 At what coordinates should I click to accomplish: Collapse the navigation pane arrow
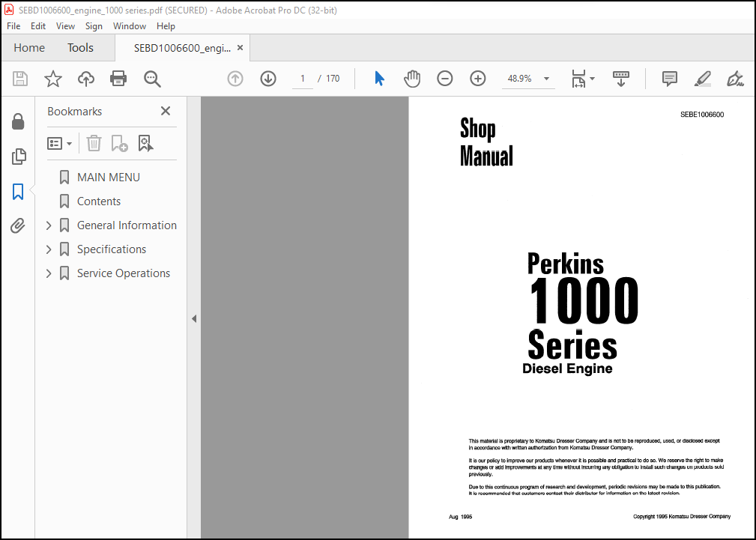point(194,319)
